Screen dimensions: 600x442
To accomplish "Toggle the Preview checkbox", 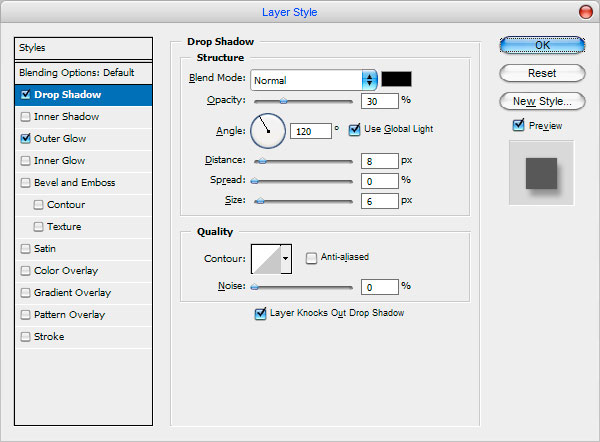I will (x=518, y=125).
